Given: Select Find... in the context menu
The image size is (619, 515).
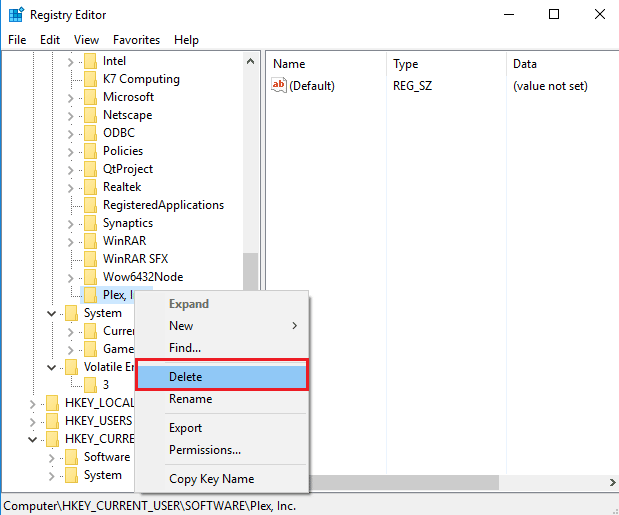Looking at the screenshot, I should pyautogui.click(x=222, y=348).
